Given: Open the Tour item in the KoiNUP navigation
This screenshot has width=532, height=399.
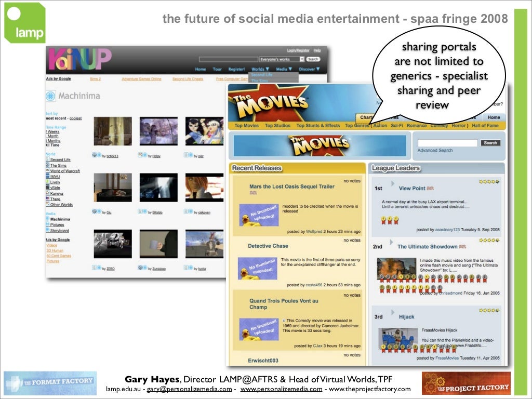Looking at the screenshot, I should coord(217,69).
